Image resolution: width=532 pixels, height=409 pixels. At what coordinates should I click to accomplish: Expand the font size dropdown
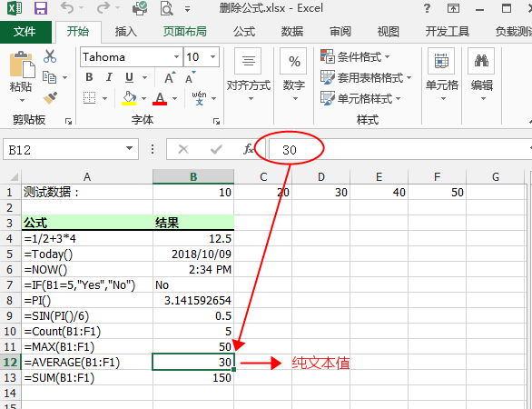[213, 56]
